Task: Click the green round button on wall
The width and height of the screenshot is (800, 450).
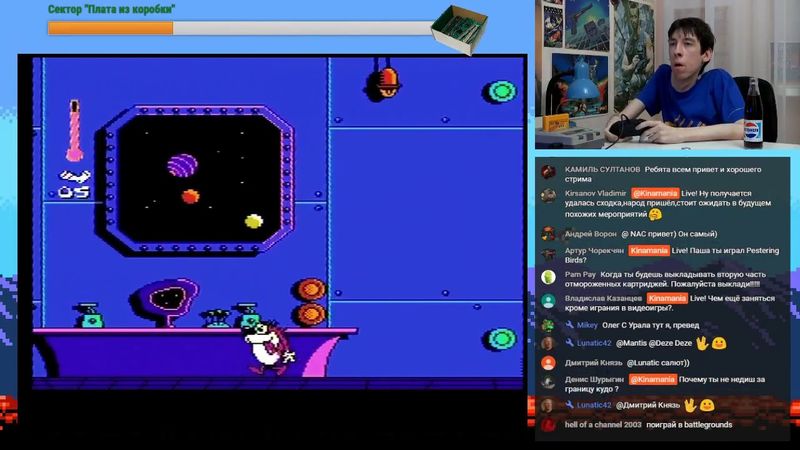Action: pos(499,93)
